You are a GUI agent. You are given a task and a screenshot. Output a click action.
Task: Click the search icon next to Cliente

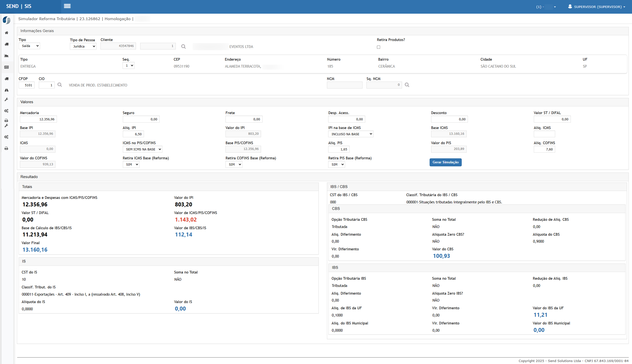coord(183,46)
